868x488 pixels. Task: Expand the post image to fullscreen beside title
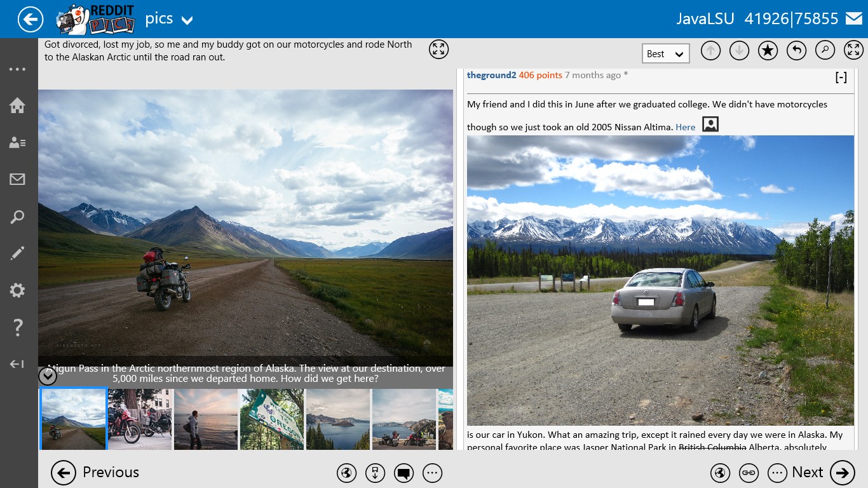point(438,50)
